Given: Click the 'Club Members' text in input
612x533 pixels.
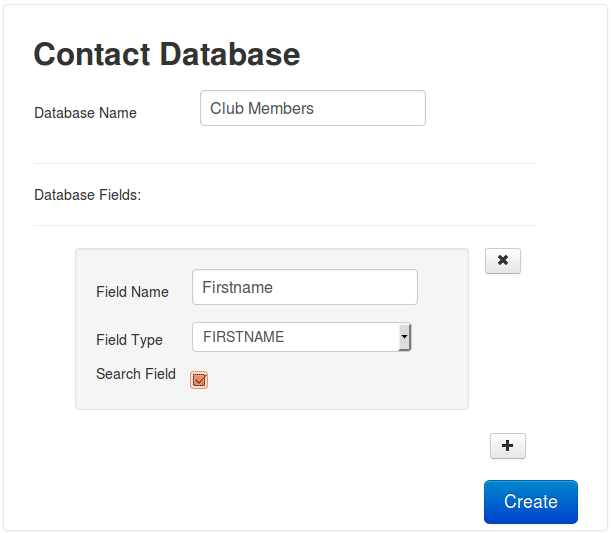Looking at the screenshot, I should pyautogui.click(x=262, y=109).
